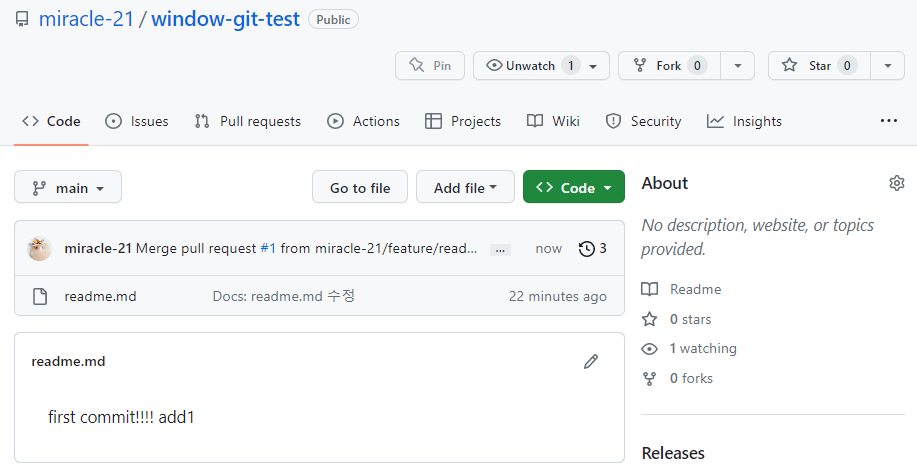Click the file icon beside readme.md

(x=40, y=296)
